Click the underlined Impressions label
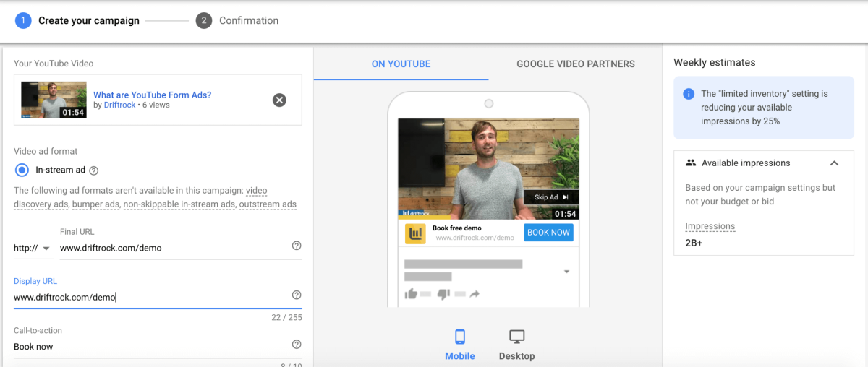 pos(710,226)
